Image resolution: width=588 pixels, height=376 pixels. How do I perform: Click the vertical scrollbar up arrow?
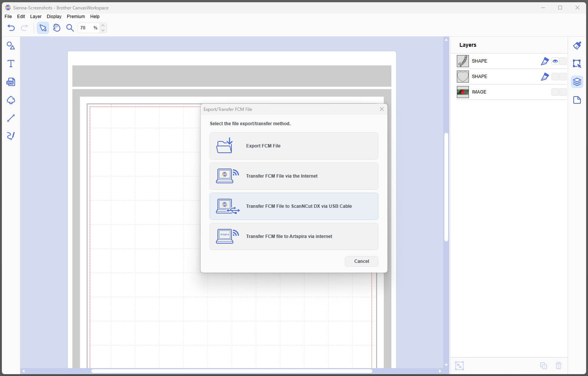pyautogui.click(x=446, y=40)
